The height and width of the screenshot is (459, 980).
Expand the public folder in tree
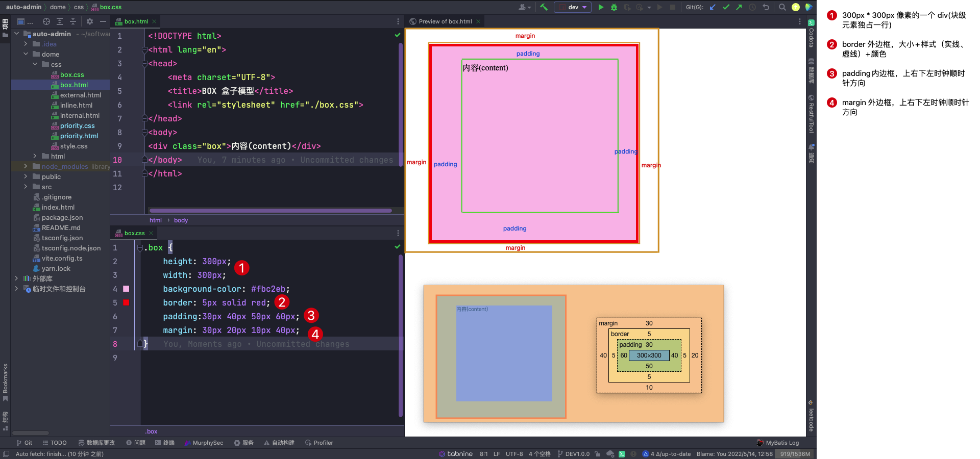tap(26, 176)
